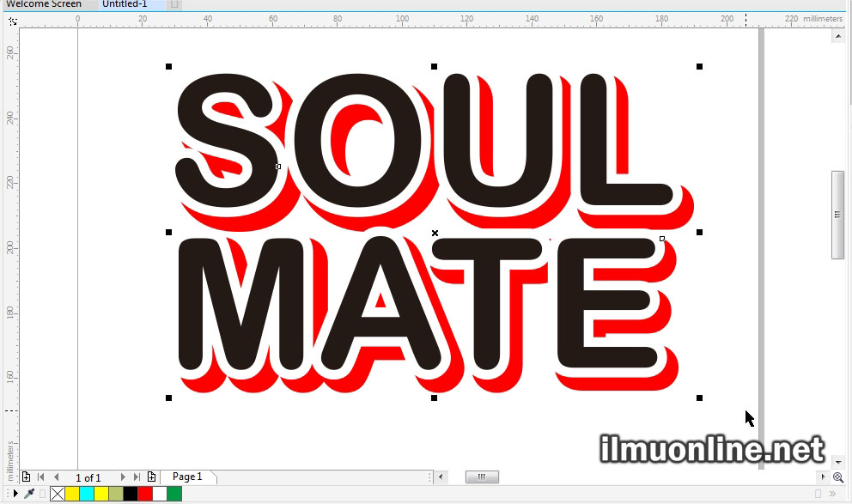852x504 pixels.
Task: Jump to last page with the skip-forward icon
Action: pyautogui.click(x=135, y=477)
